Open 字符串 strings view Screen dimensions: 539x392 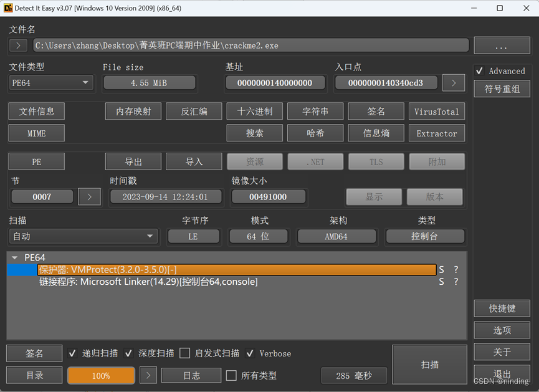[x=315, y=111]
